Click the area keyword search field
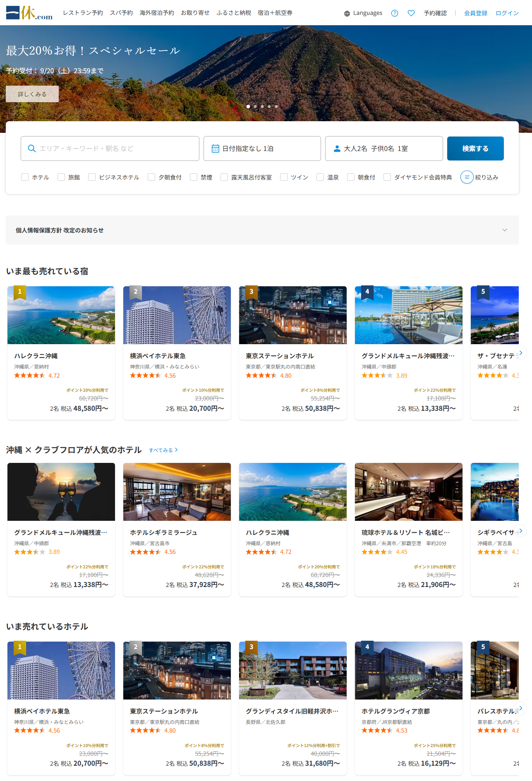532x781 pixels. click(110, 149)
